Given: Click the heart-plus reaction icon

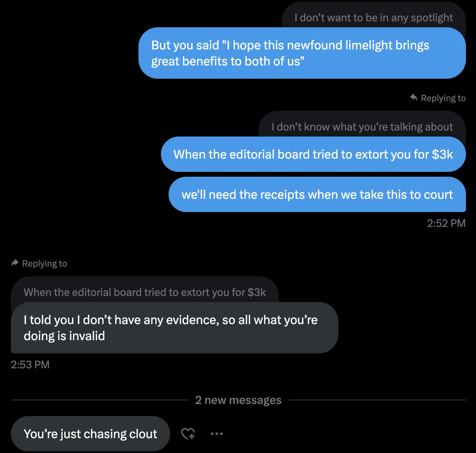Looking at the screenshot, I should [188, 434].
